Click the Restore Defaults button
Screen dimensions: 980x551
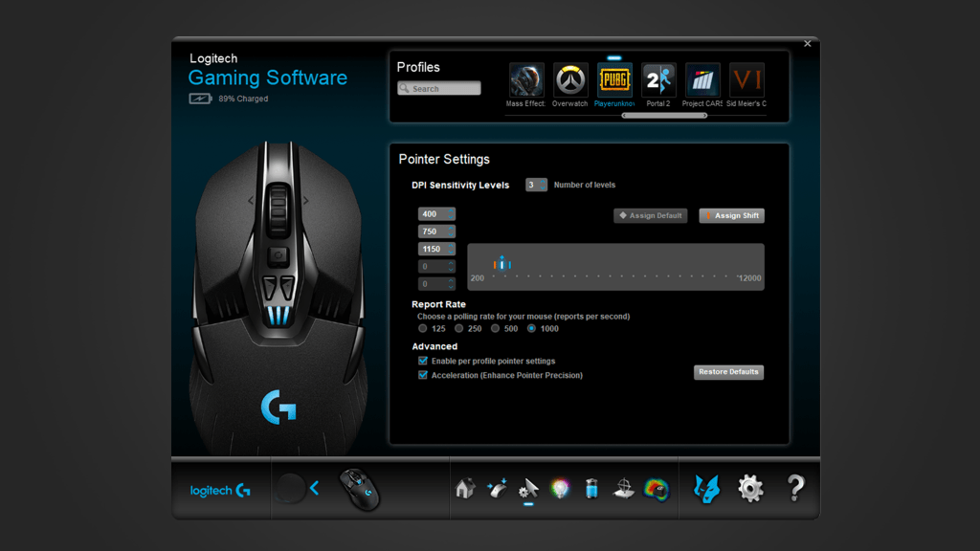(728, 371)
